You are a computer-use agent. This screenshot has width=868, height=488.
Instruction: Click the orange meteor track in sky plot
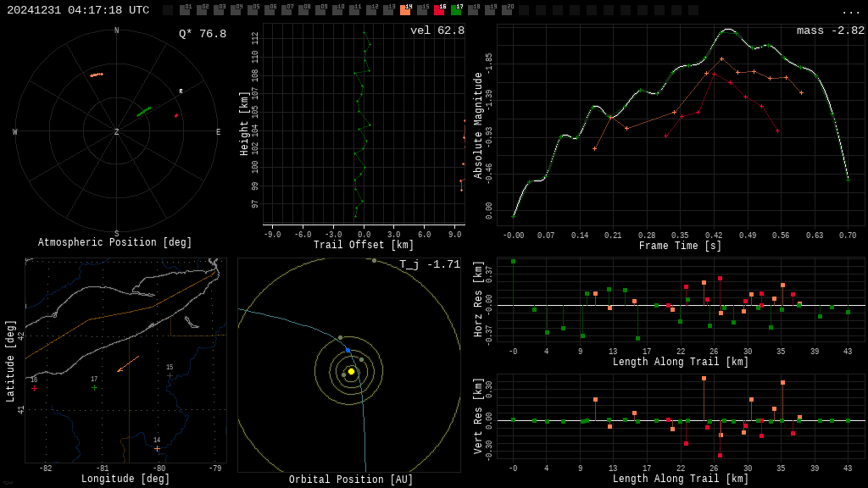point(97,75)
